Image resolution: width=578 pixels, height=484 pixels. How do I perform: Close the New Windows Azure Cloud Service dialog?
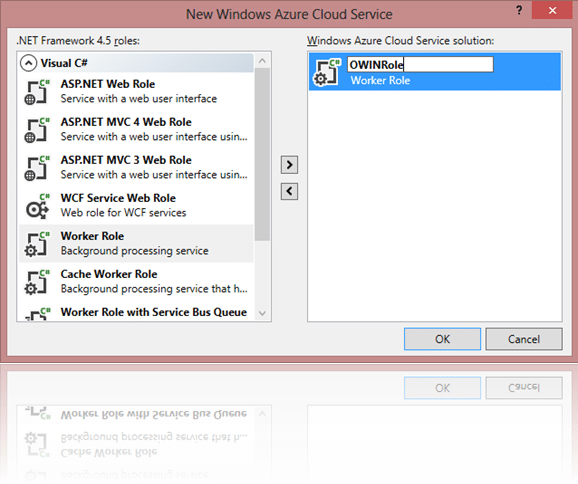point(552,10)
